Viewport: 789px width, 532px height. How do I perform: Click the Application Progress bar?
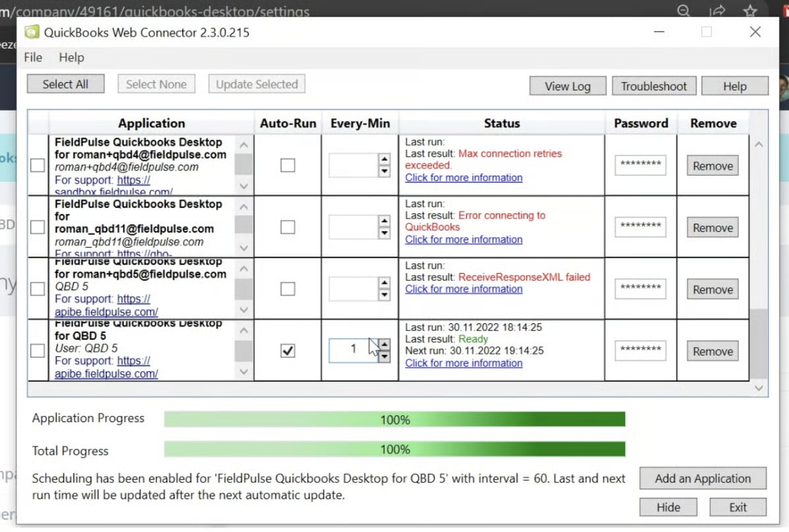[394, 419]
